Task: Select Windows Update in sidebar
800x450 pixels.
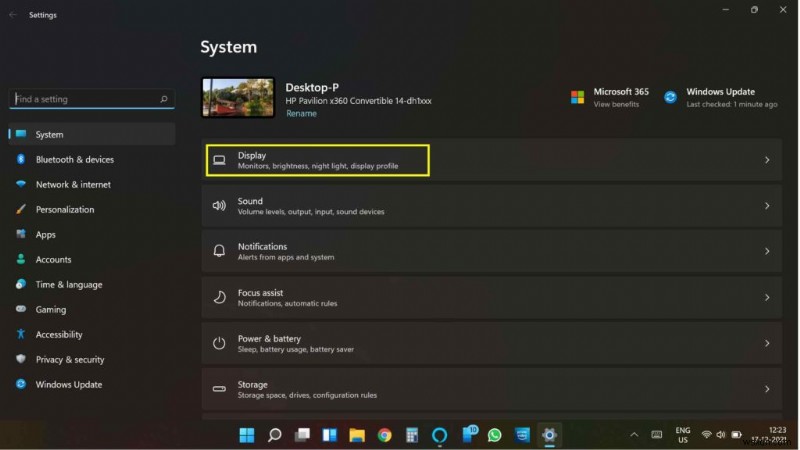Action: [92, 384]
